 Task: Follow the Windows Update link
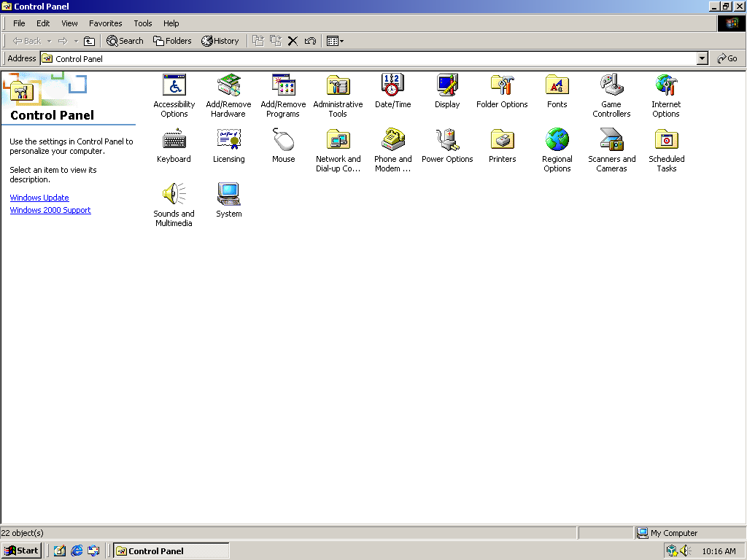click(39, 198)
